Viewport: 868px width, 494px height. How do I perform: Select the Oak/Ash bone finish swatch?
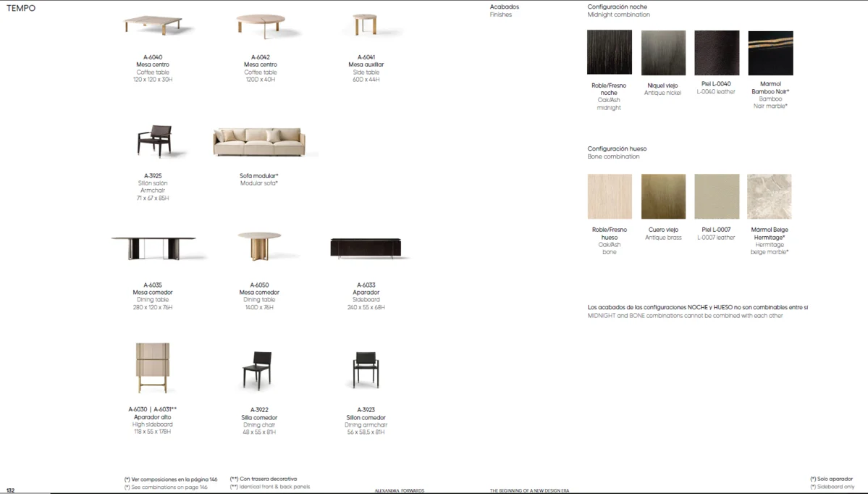tap(610, 196)
